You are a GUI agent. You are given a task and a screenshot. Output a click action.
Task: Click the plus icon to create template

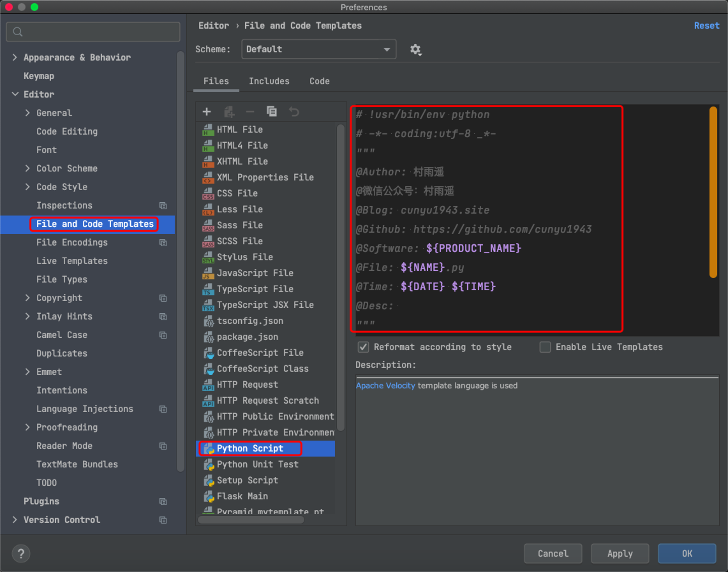(207, 112)
